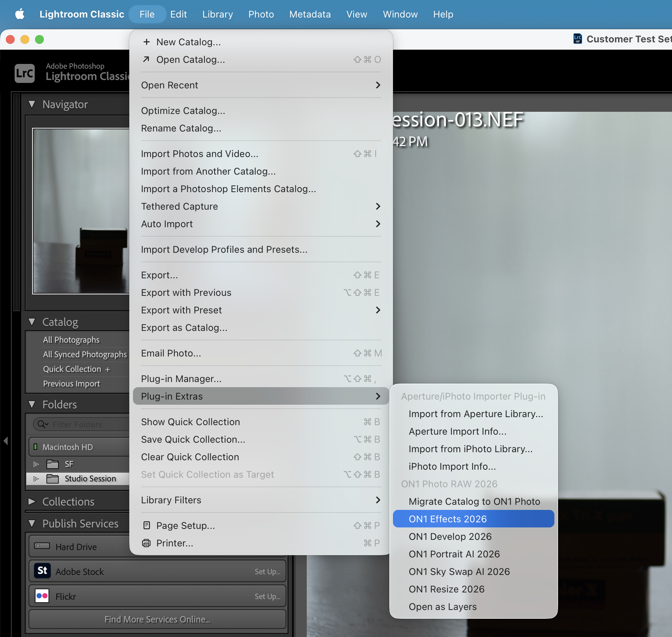
Task: Choose Show Quick Collection
Action: [261, 422]
